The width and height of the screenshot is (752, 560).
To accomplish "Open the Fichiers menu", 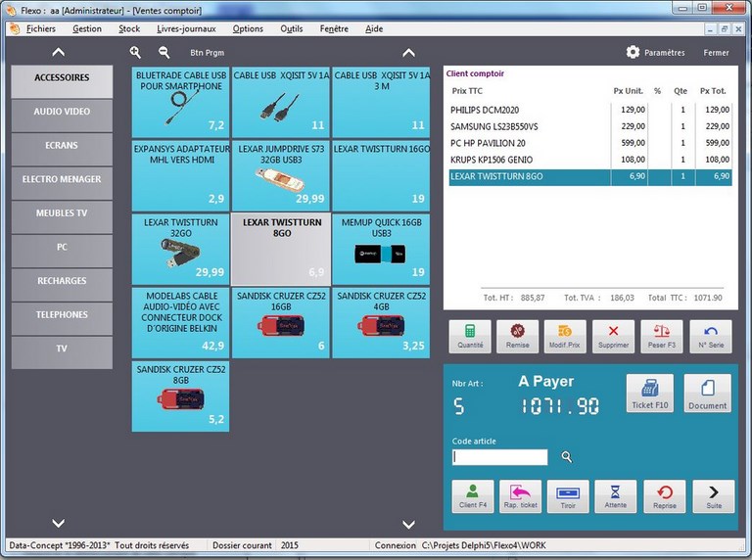I will pyautogui.click(x=41, y=28).
